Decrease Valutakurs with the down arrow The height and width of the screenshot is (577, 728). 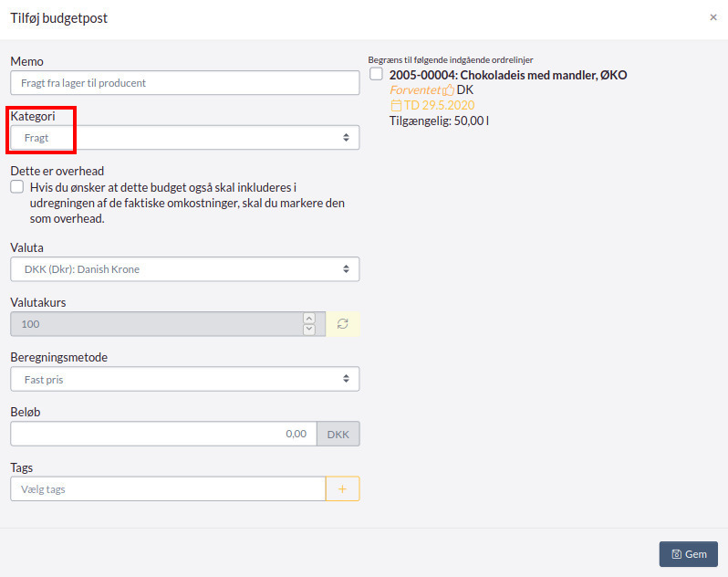pyautogui.click(x=309, y=330)
